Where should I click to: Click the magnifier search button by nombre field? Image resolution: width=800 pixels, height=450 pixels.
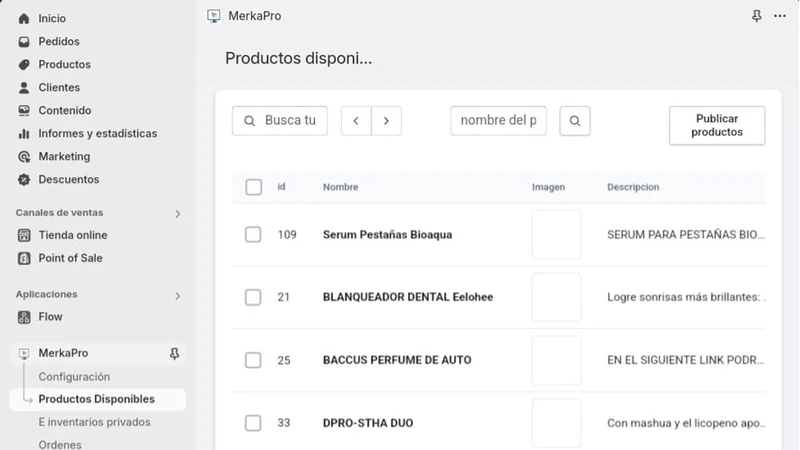pyautogui.click(x=575, y=121)
